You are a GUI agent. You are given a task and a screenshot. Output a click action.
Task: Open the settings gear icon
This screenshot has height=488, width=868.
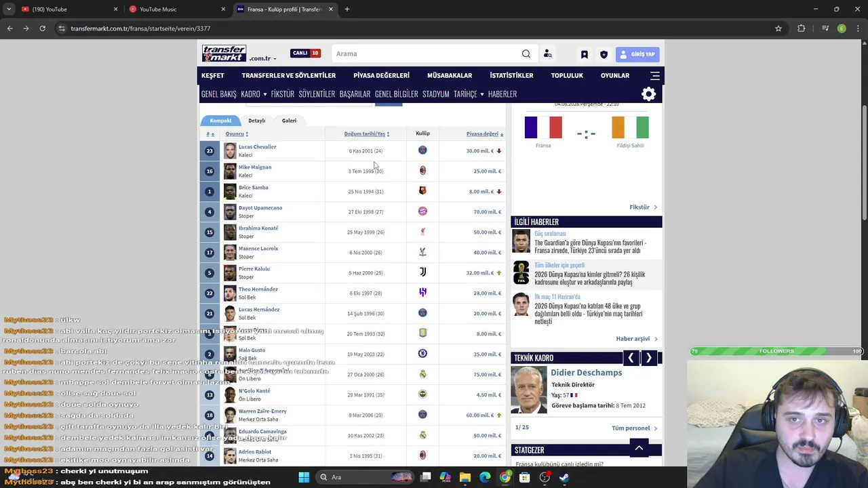click(x=649, y=94)
